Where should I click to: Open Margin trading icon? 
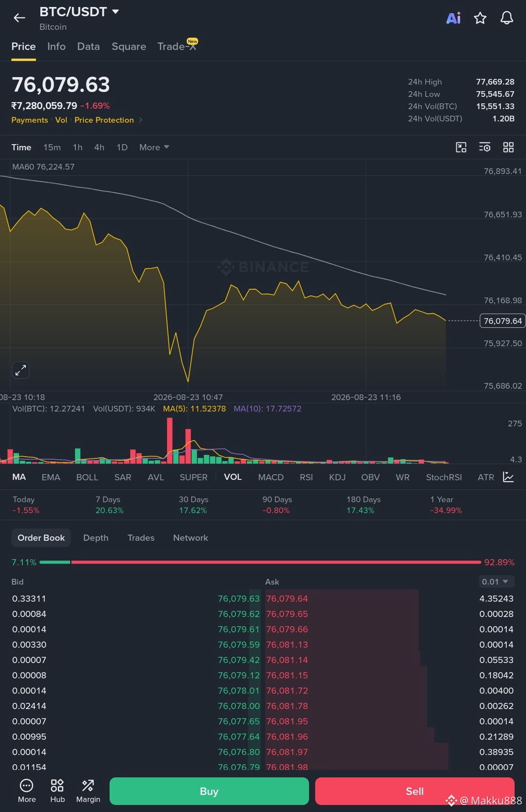(x=88, y=791)
